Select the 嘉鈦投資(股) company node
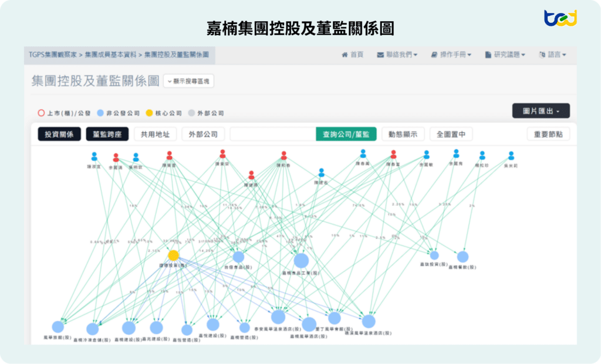The height and width of the screenshot is (364, 601). click(x=434, y=256)
